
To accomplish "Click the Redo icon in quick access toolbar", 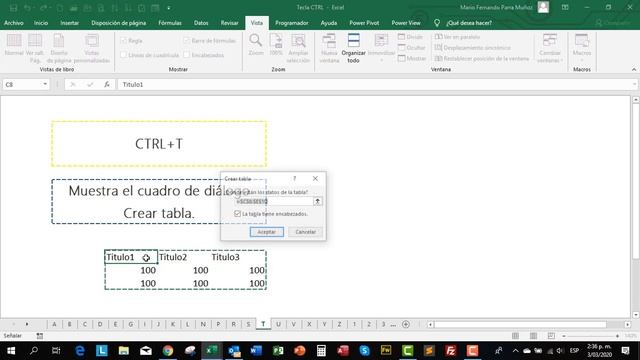I will point(43,8).
